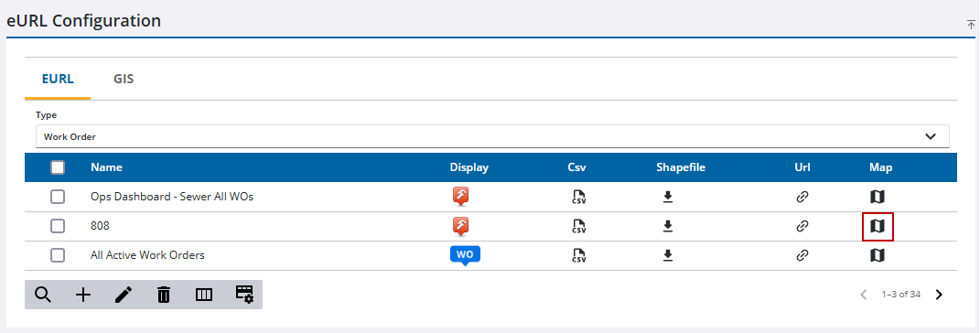This screenshot has width=980, height=333.
Task: Copy URL link for All Active Work Orders
Action: (x=802, y=255)
